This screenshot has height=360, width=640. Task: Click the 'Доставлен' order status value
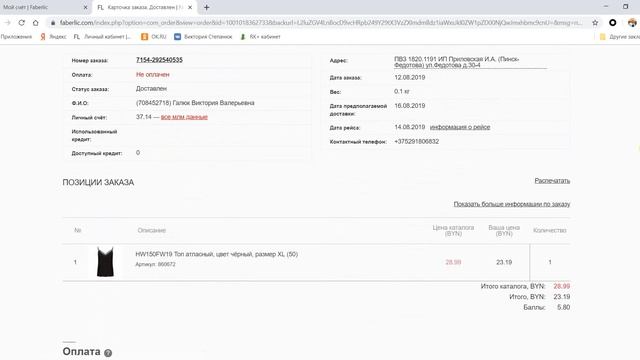(151, 89)
